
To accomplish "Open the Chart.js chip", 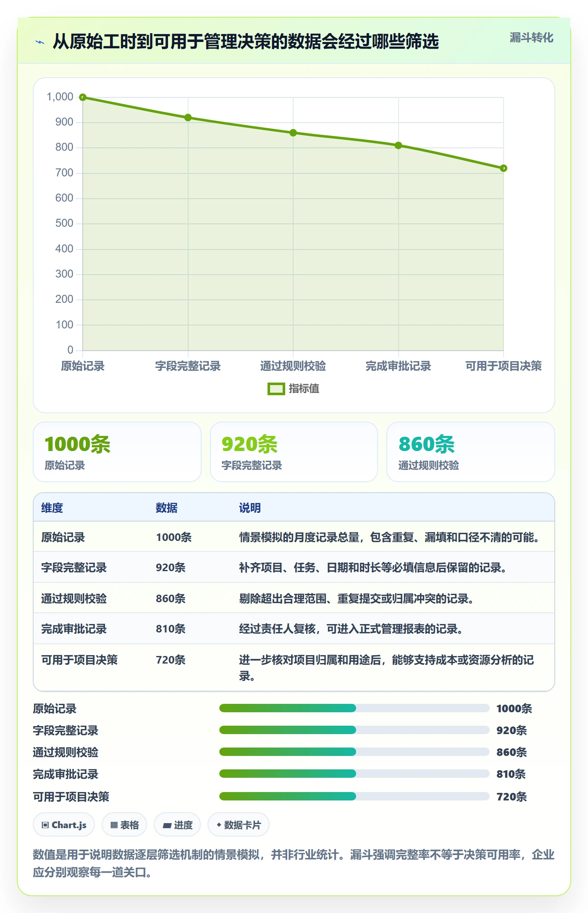I will tap(64, 825).
